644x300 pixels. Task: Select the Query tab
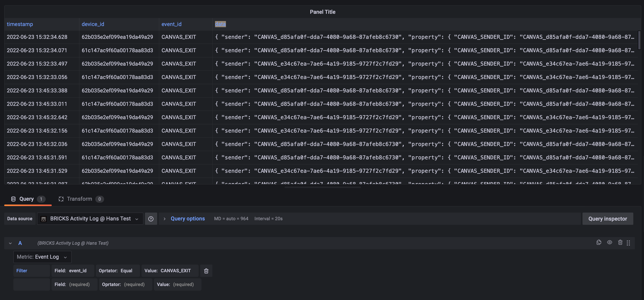(x=27, y=199)
